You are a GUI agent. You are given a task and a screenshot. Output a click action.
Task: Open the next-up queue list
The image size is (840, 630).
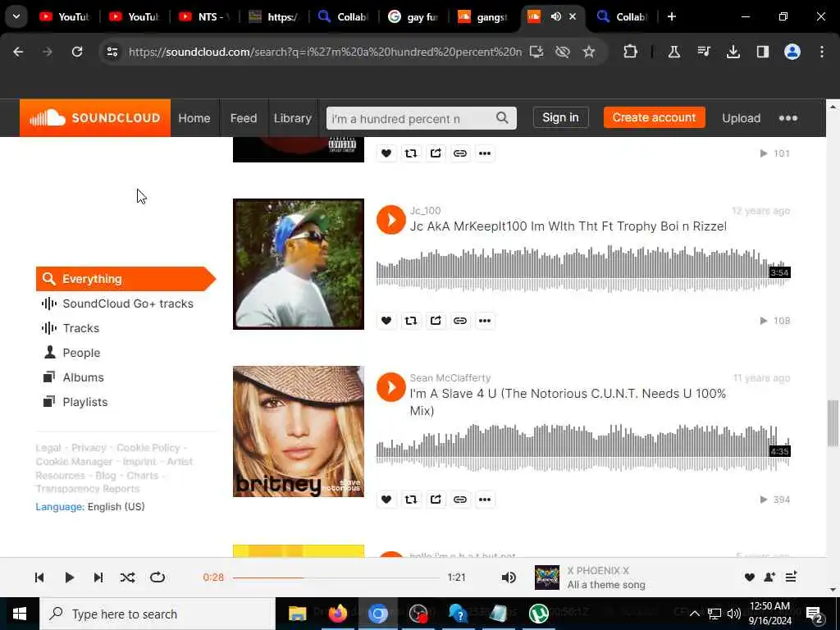pyautogui.click(x=792, y=577)
